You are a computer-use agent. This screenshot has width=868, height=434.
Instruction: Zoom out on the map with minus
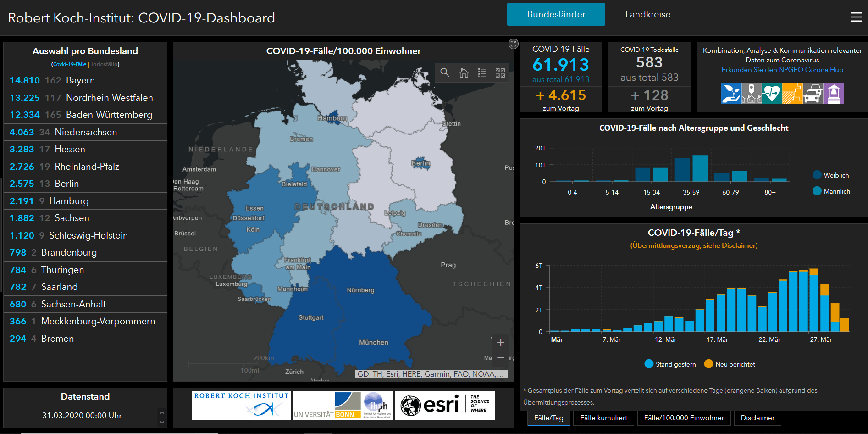point(500,357)
